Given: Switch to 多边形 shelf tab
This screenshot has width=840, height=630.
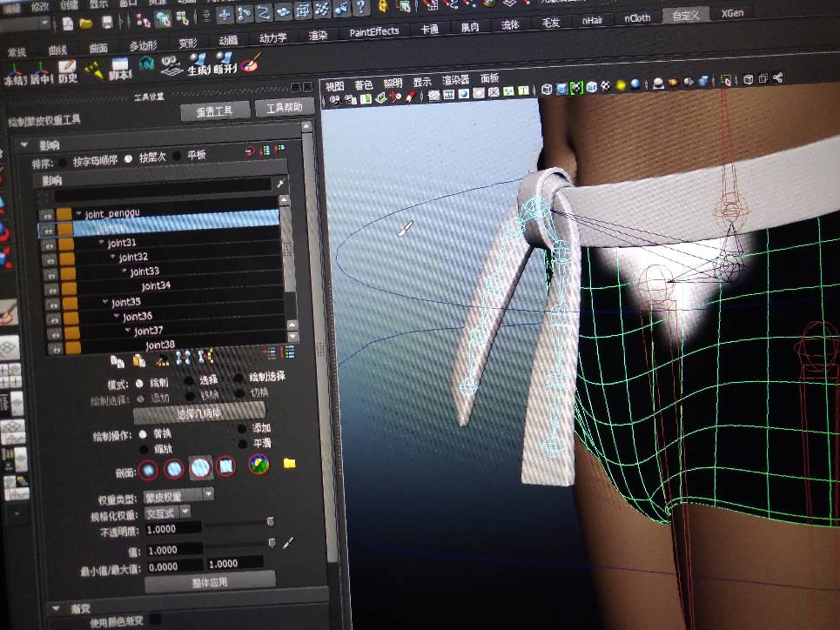Looking at the screenshot, I should click(143, 46).
